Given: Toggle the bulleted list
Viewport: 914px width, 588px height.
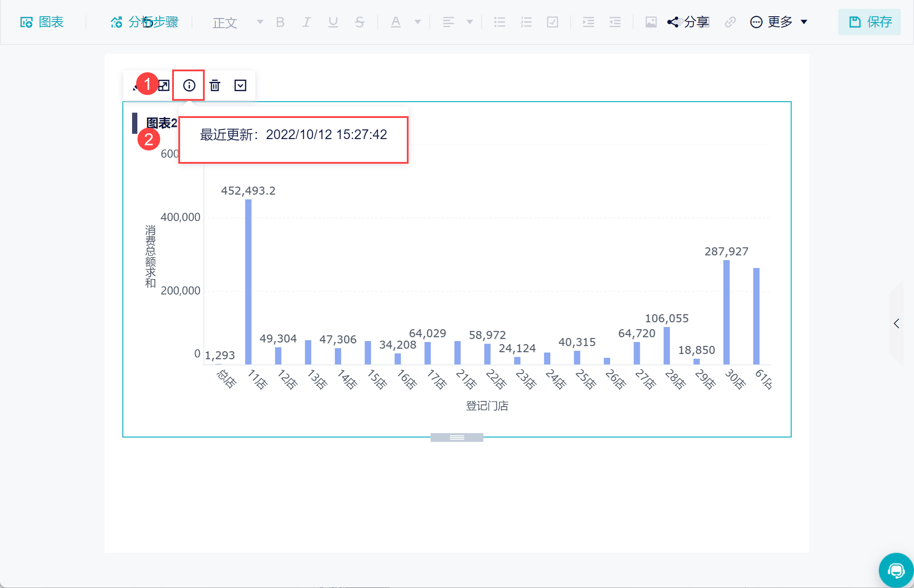Looking at the screenshot, I should (500, 22).
